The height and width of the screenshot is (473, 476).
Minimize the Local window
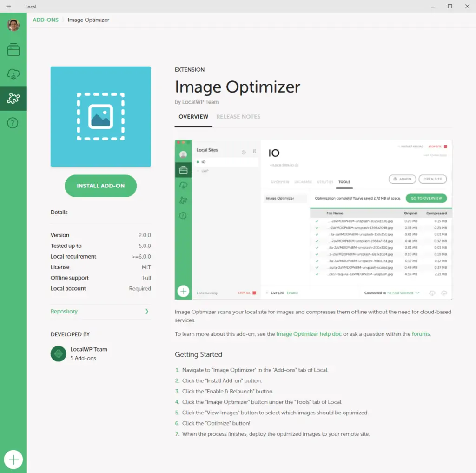(x=432, y=7)
